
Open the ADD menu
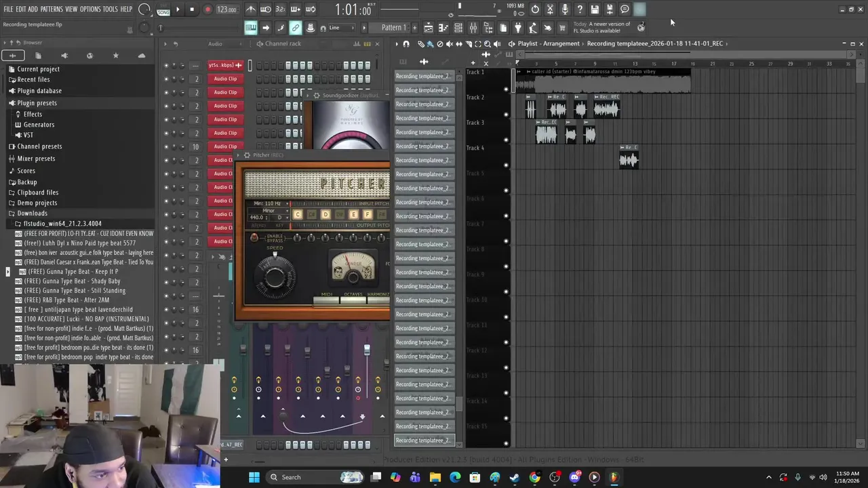(33, 9)
